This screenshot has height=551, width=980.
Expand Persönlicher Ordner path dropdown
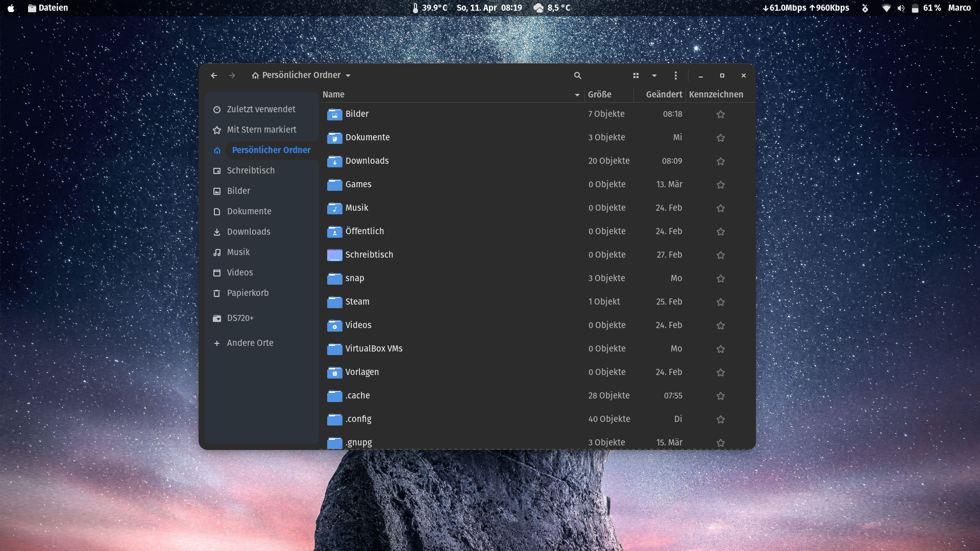348,76
